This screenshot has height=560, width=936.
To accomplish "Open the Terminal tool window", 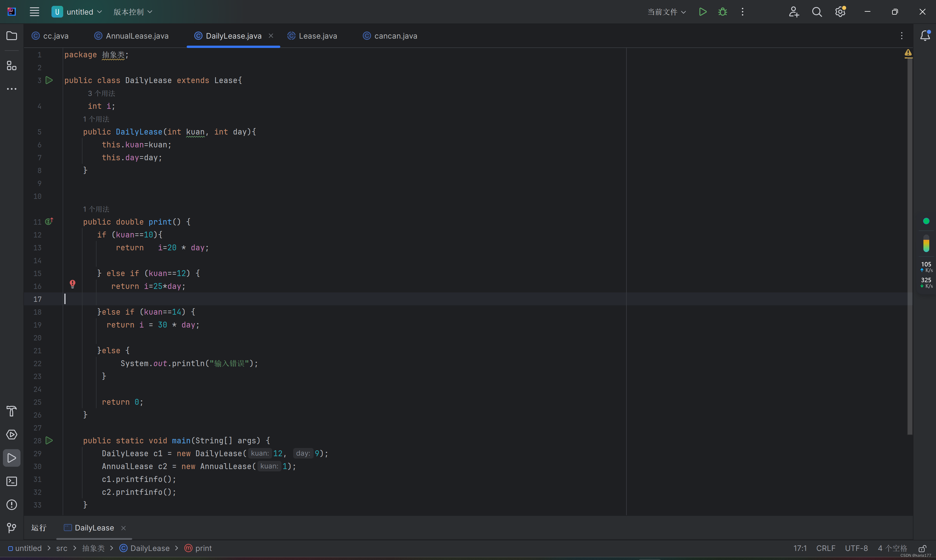I will [12, 482].
